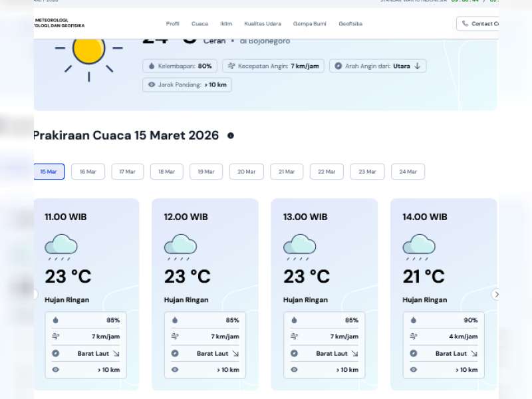Click the eye icon next to Jarak Pandang
Viewport: 532px width, 399px height.
(x=152, y=85)
